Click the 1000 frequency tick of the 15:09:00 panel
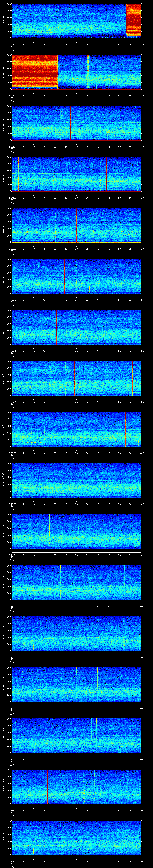 click(8, 413)
